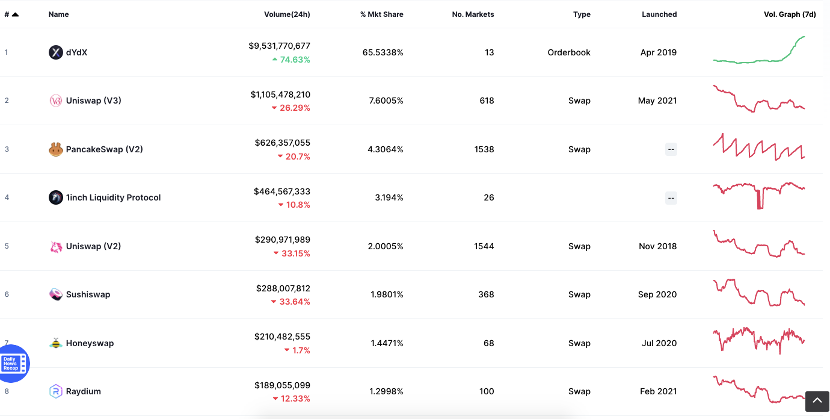
Task: Open the dYdX exchange name link
Action: [x=76, y=52]
